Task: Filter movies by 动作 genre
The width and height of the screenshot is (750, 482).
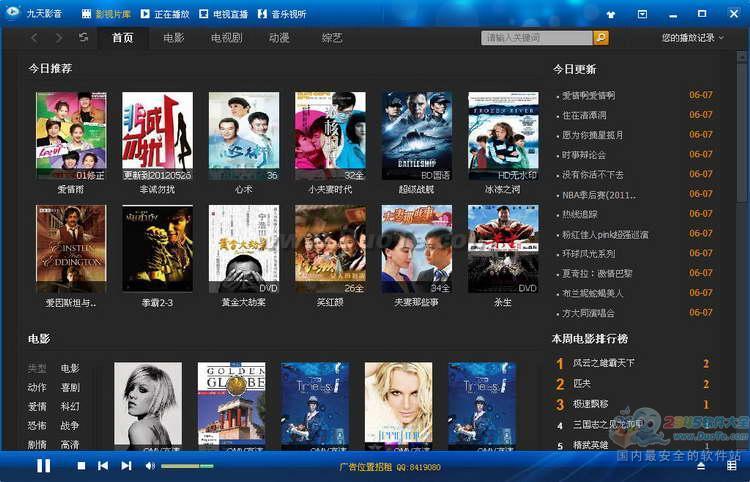Action: click(37, 387)
